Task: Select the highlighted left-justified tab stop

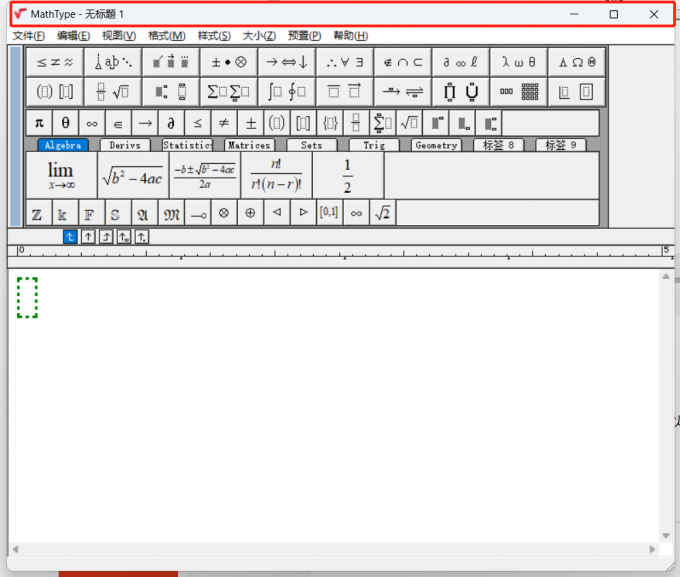Action: tap(70, 237)
